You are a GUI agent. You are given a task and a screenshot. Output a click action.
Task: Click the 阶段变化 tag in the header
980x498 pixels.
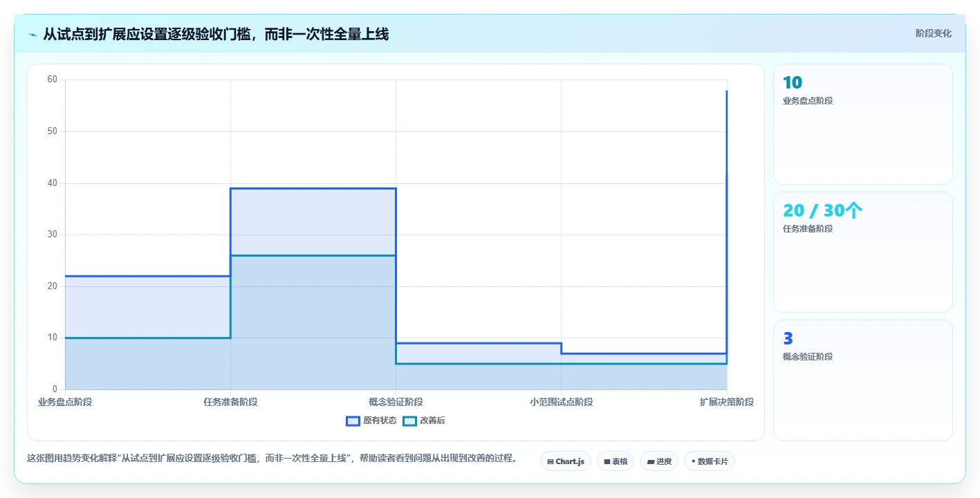[934, 33]
